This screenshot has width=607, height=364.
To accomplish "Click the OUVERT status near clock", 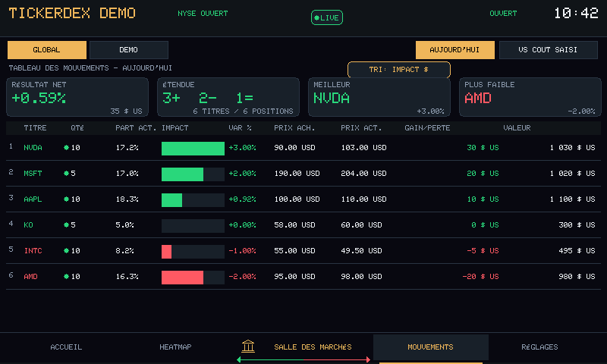I will click(503, 14).
